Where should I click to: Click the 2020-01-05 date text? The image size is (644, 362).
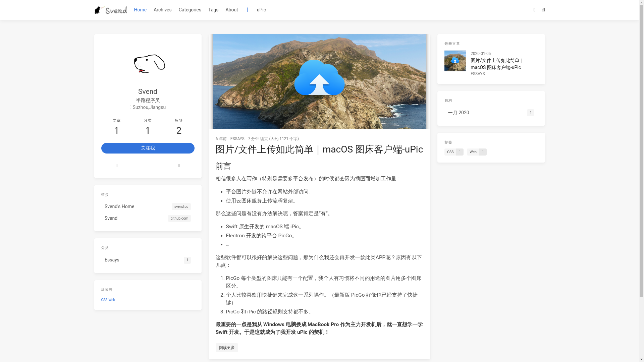481,54
